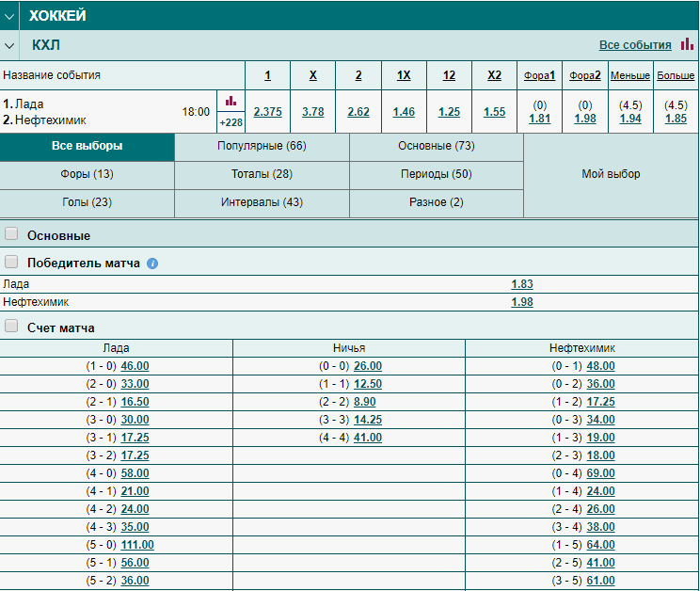Select column header X
700x591 pixels.
pyautogui.click(x=313, y=75)
